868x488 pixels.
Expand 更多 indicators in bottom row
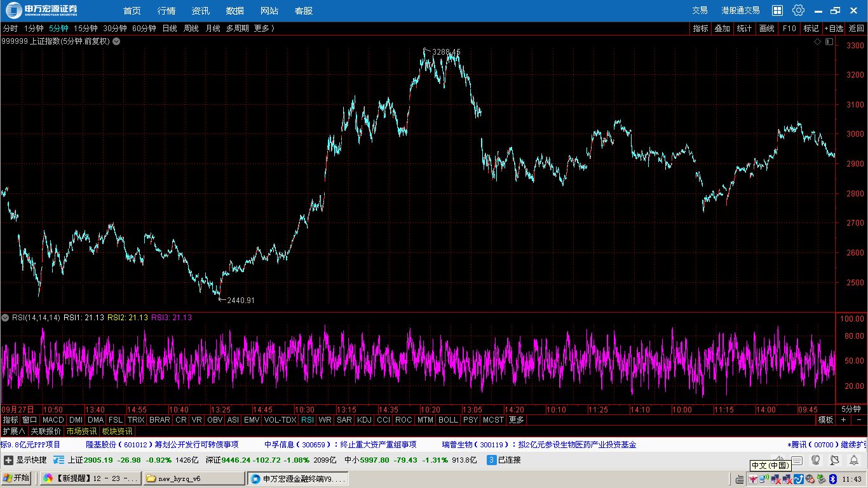tap(517, 420)
